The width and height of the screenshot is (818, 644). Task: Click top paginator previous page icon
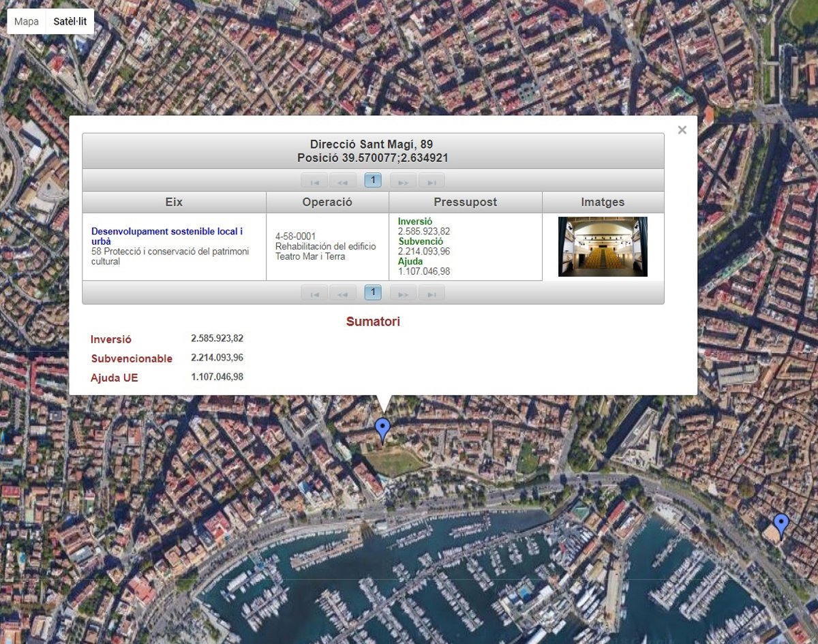tap(343, 181)
